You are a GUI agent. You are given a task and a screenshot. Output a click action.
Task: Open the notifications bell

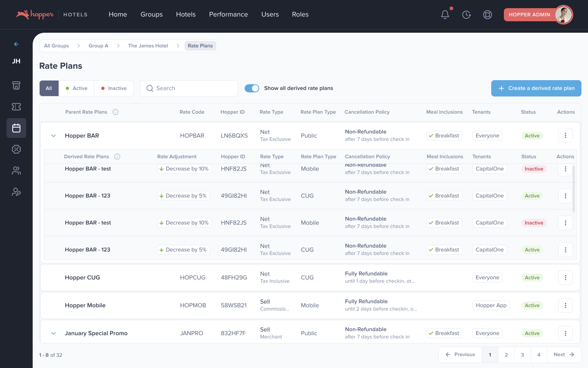click(x=445, y=15)
